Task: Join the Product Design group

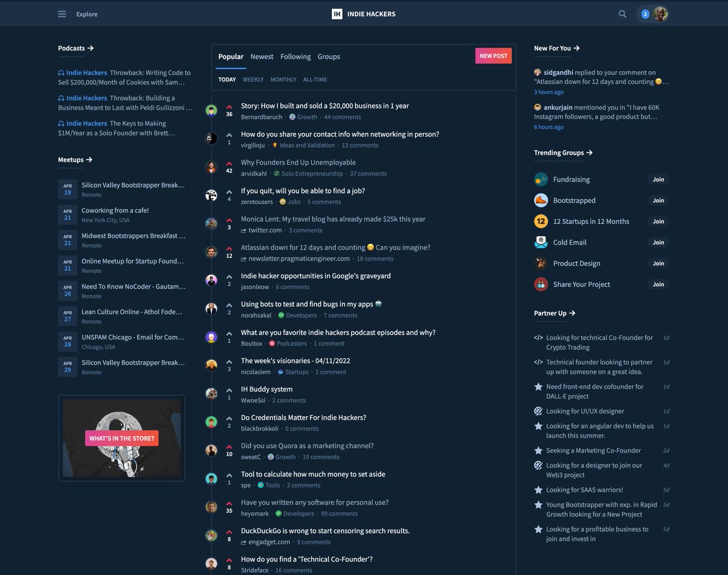Action: click(x=658, y=264)
